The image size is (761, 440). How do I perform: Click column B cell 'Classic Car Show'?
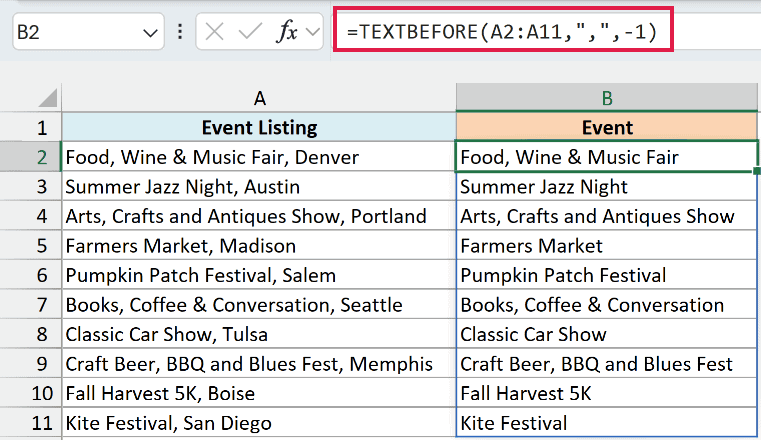click(607, 335)
